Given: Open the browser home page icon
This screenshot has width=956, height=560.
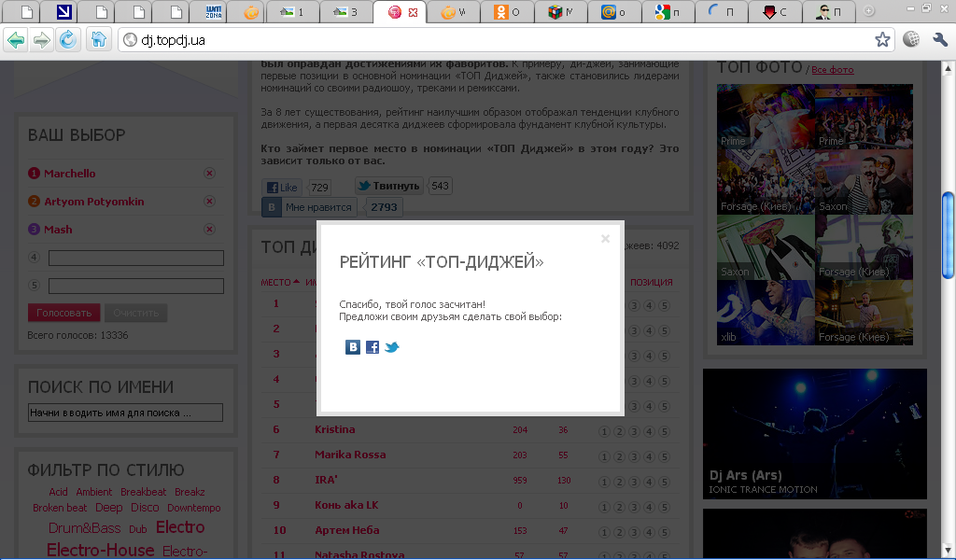Looking at the screenshot, I should (x=98, y=40).
